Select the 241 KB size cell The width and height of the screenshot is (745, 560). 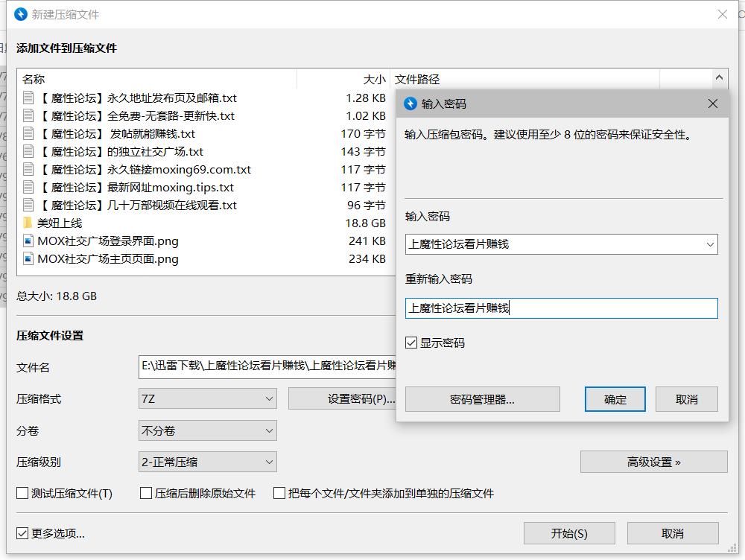click(x=367, y=241)
